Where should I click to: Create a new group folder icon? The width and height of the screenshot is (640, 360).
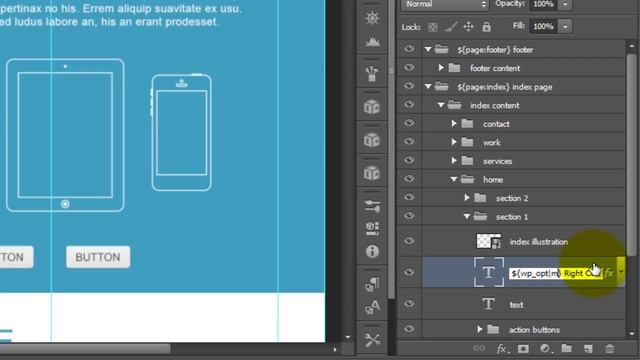[567, 348]
